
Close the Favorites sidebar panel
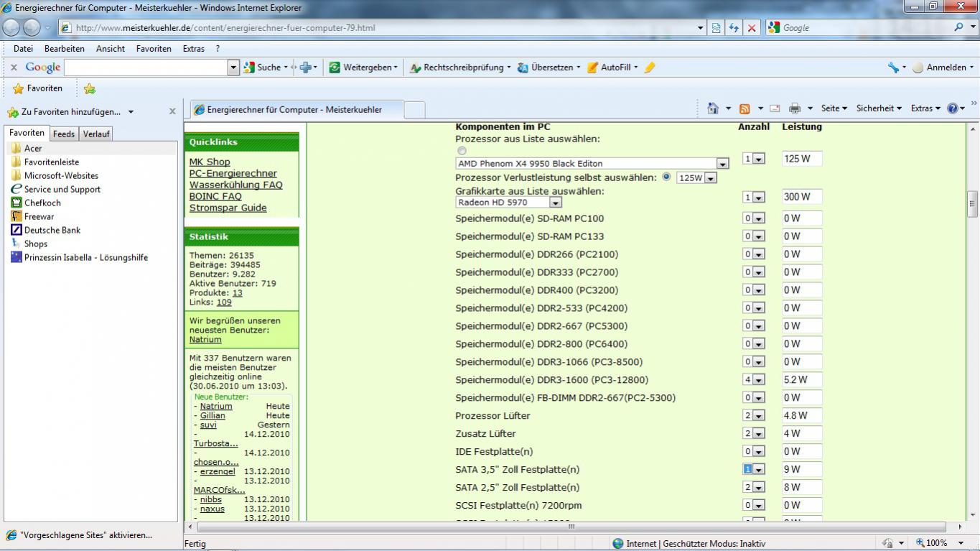pyautogui.click(x=172, y=111)
